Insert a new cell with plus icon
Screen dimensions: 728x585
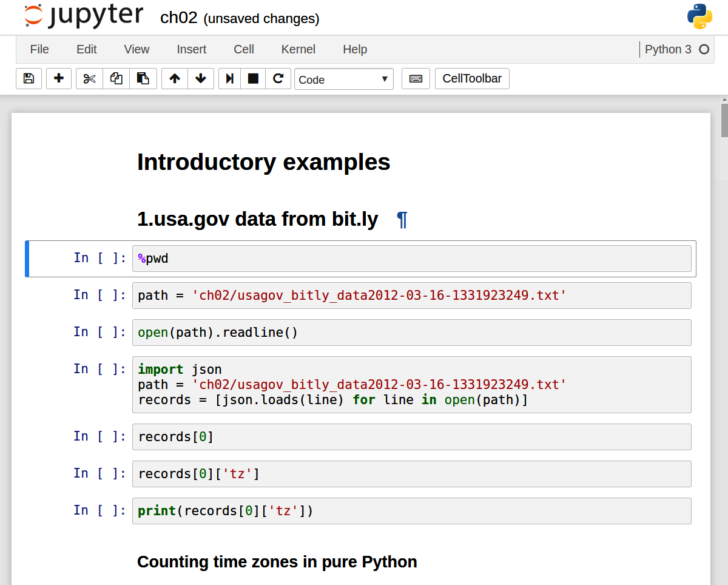point(59,79)
